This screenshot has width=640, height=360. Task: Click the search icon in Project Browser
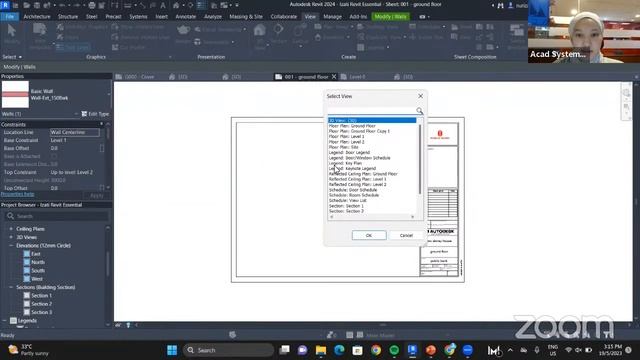click(x=11, y=216)
